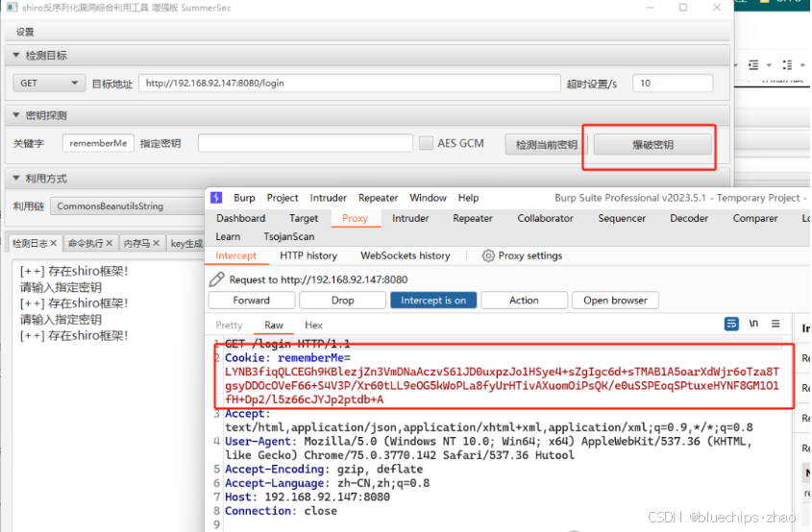Open the Sequencer tab
The width and height of the screenshot is (812, 532).
622,218
